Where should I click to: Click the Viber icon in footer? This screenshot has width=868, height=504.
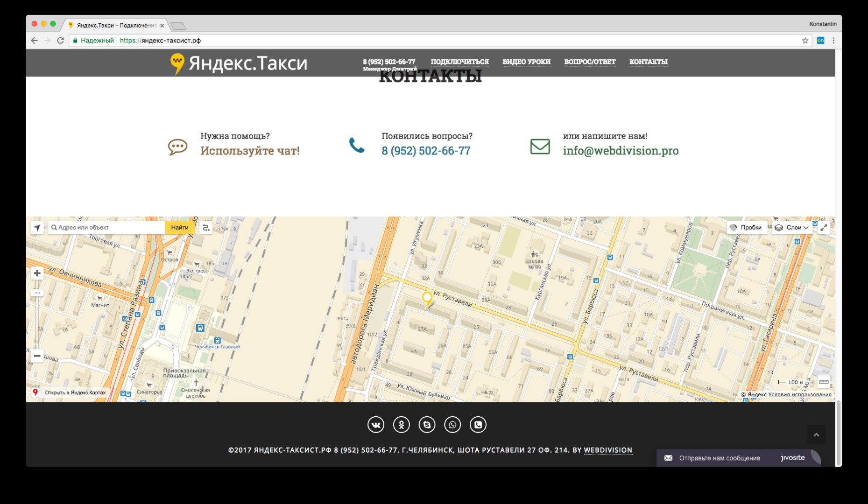pyautogui.click(x=478, y=425)
